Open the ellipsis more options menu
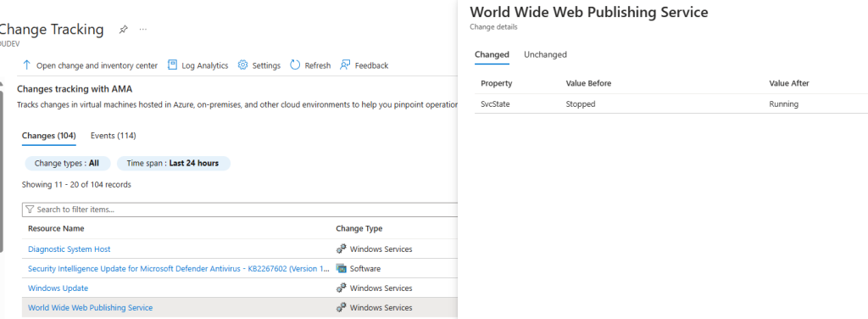Image resolution: width=868 pixels, height=319 pixels. [x=143, y=30]
